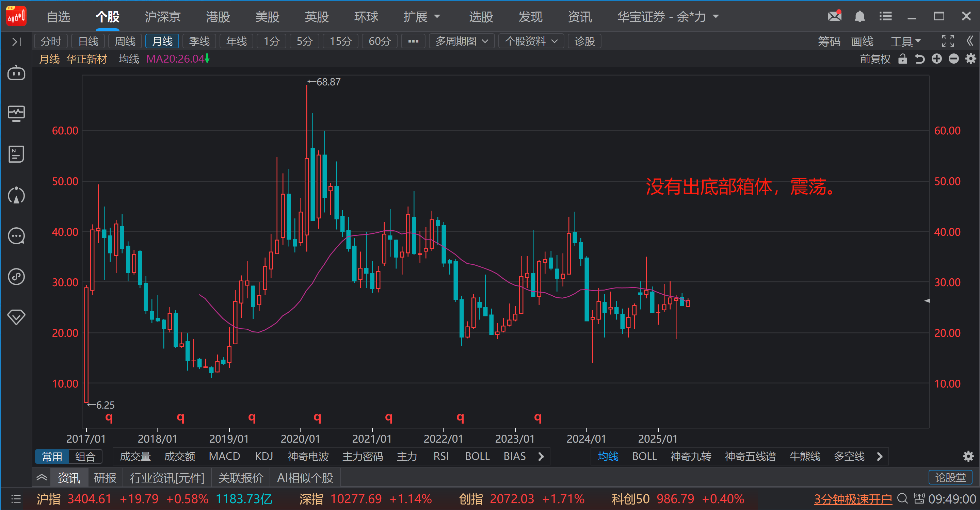This screenshot has height=510, width=980.
Task: Open the 美股 market tab
Action: (x=268, y=16)
